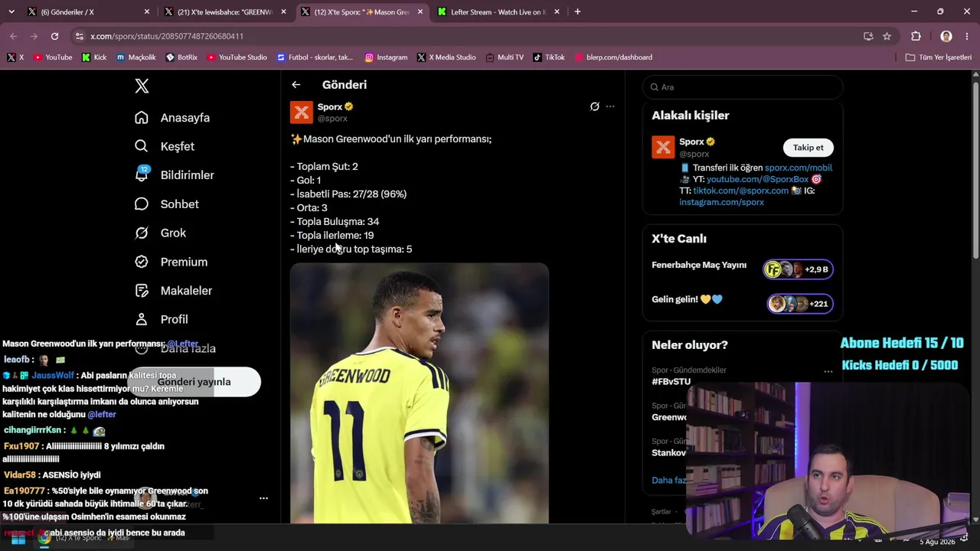This screenshot has height=551, width=980.
Task: Click install app icon in address bar
Action: (x=868, y=36)
